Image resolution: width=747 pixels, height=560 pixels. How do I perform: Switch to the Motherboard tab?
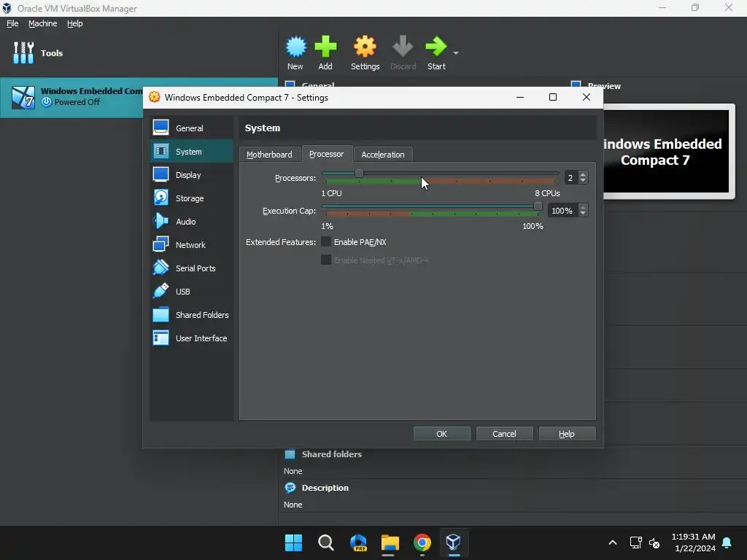[x=269, y=155]
